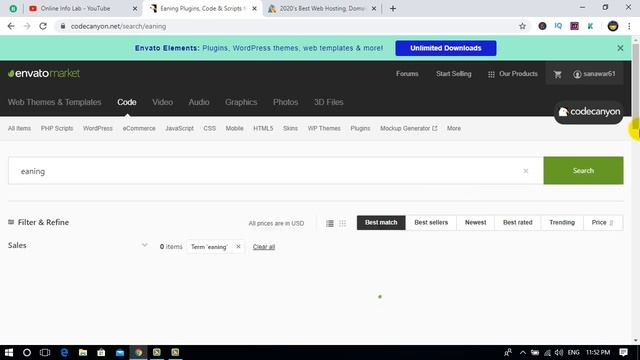Viewport: 640px width, 360px height.
Task: Close the Online Info Lab YouTube tab
Action: tap(135, 9)
